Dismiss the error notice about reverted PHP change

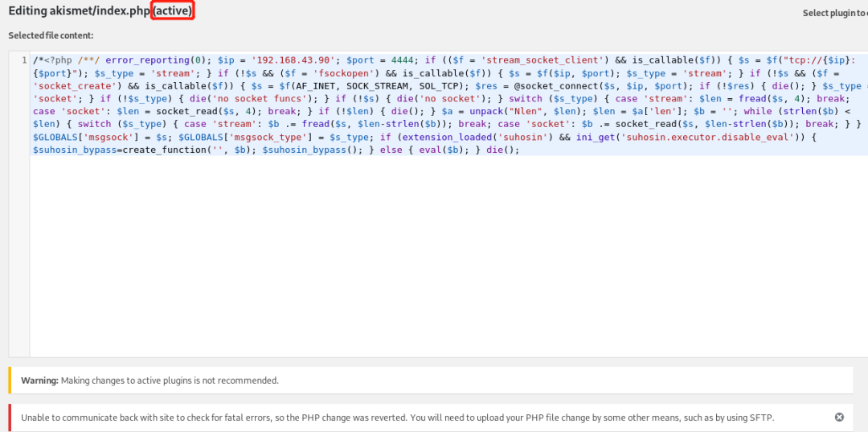839,417
